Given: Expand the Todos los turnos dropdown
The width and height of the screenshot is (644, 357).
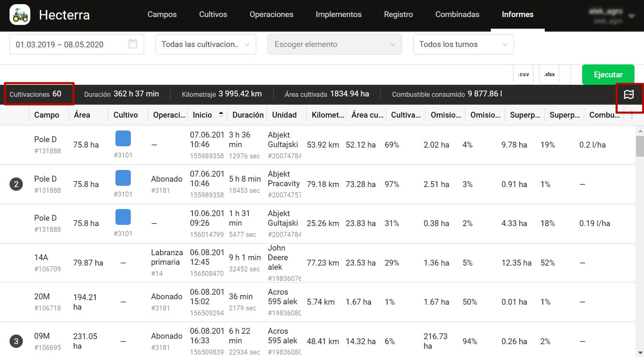Looking at the screenshot, I should (x=463, y=44).
